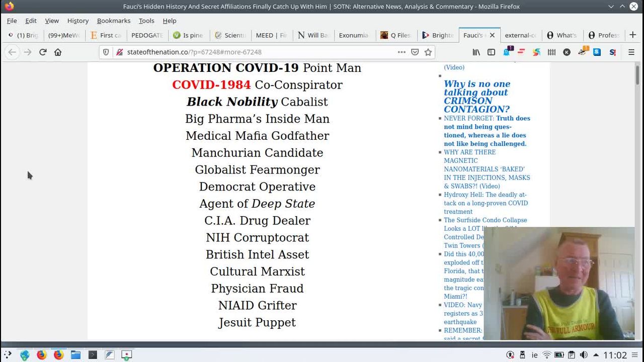This screenshot has height=362, width=644.
Task: Open the file manager from taskbar
Action: pos(75,355)
